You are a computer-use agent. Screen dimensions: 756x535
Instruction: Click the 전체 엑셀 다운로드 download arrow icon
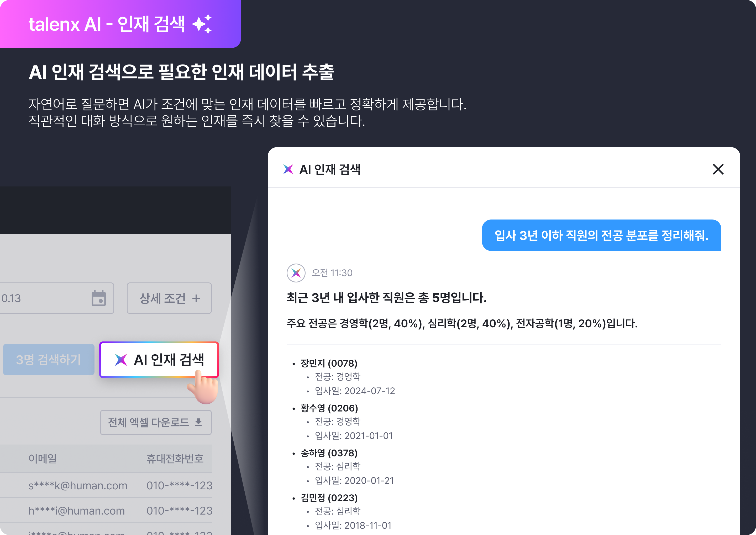click(x=198, y=422)
